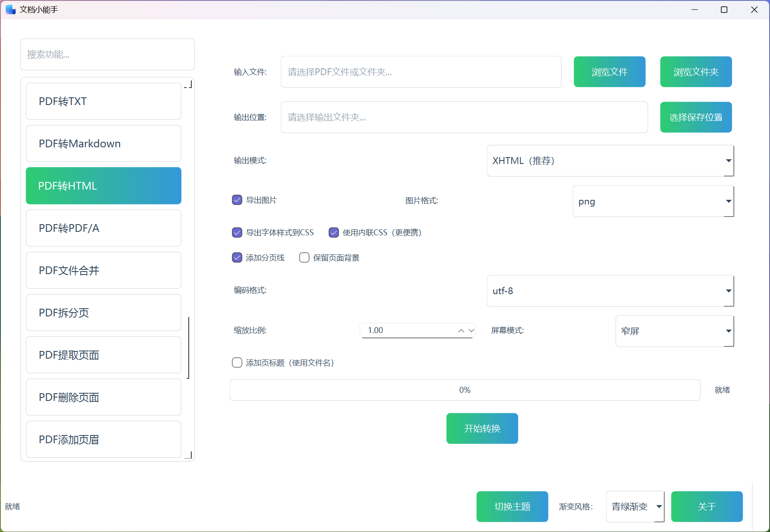Decrease the 缩放比例 value with down arrow

[471, 330]
